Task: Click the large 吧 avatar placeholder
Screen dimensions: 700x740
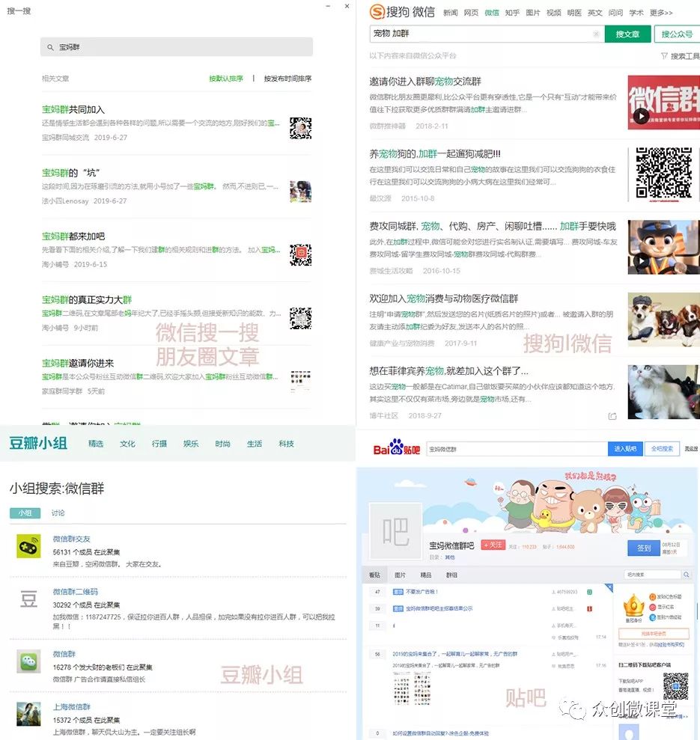Action: pos(395,531)
